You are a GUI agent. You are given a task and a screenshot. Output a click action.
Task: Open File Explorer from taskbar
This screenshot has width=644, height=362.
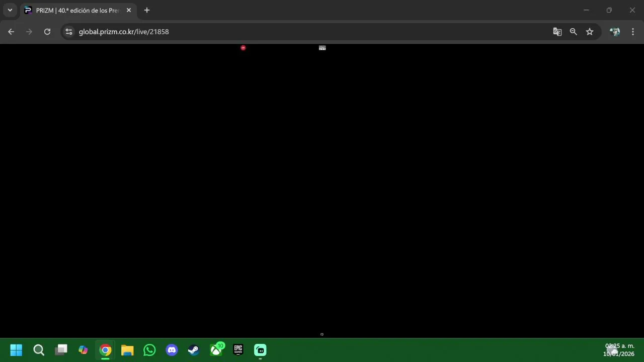tap(127, 350)
